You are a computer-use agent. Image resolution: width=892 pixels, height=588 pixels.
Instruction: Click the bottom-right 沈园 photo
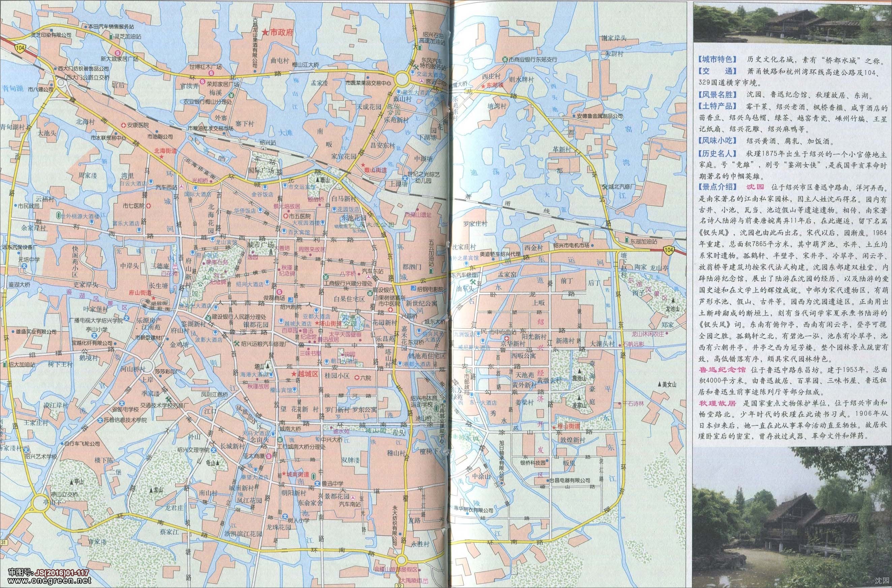point(792,518)
